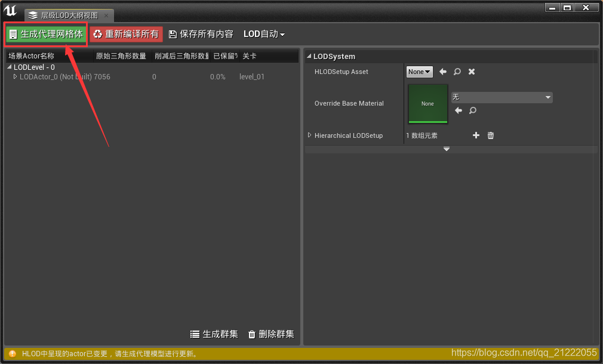Click the 原始三角形数量 column header

point(121,56)
